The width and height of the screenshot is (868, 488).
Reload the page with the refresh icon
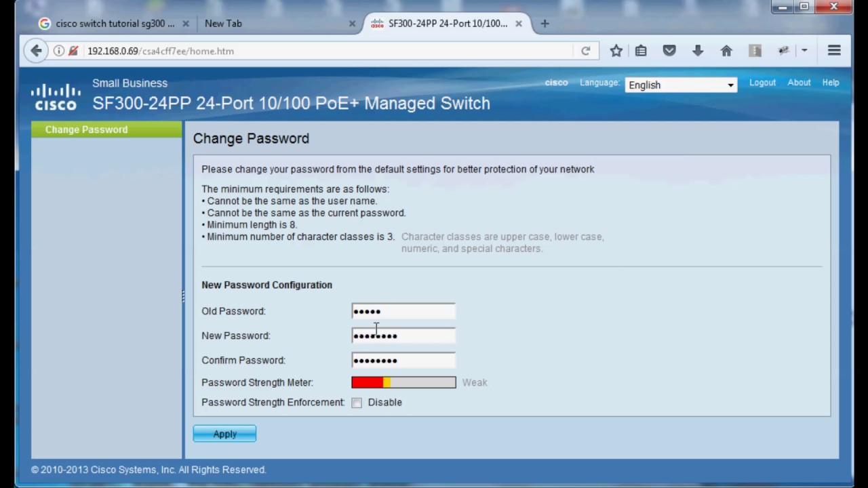point(586,51)
